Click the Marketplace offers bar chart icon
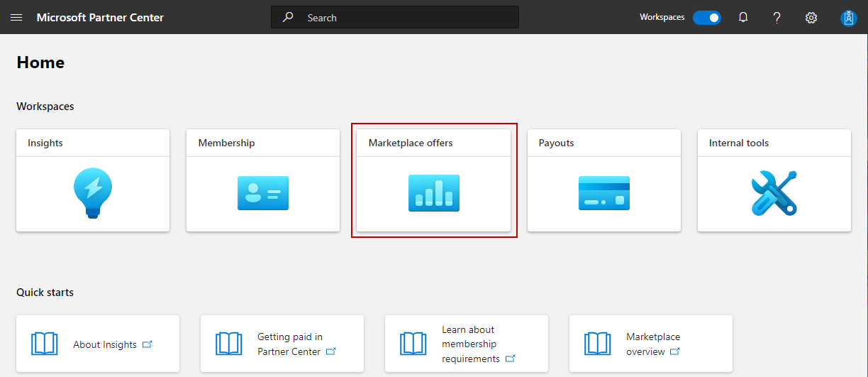 [434, 193]
